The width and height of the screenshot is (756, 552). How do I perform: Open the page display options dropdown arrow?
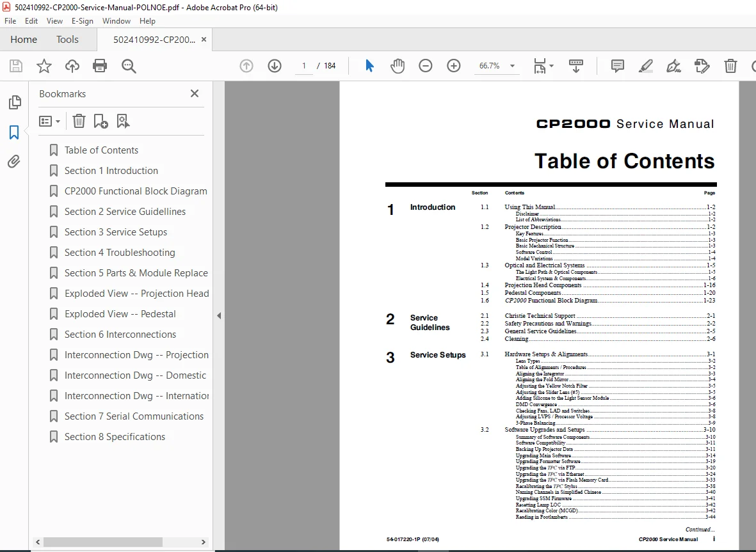click(552, 66)
